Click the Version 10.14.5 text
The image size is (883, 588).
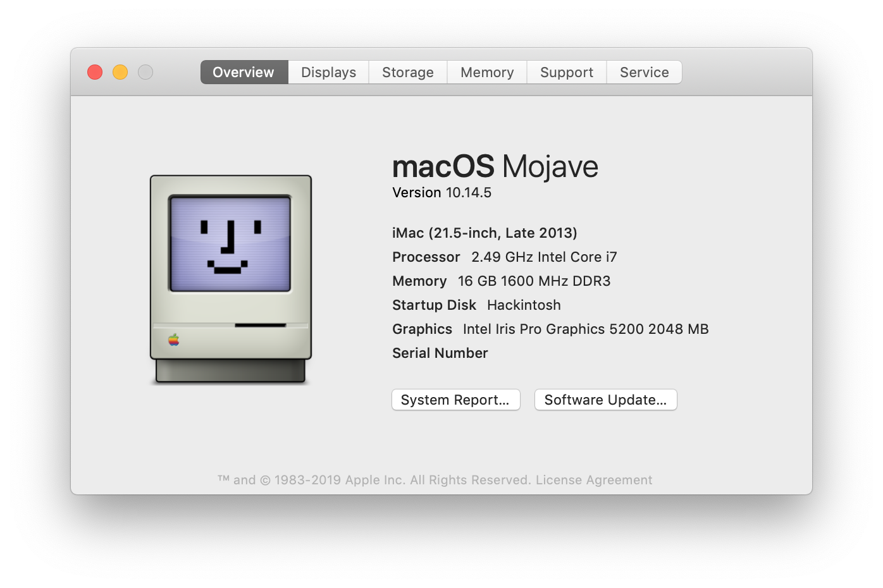point(441,193)
